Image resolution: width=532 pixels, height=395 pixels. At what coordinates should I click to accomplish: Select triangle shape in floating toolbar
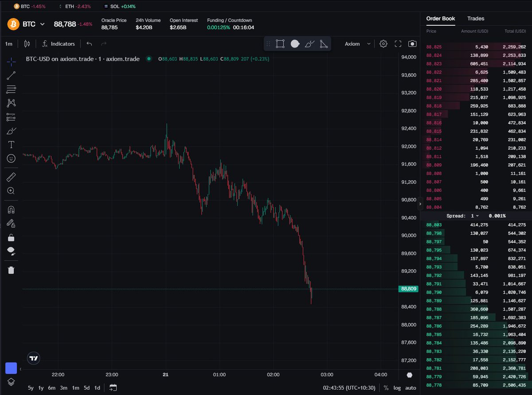click(324, 44)
